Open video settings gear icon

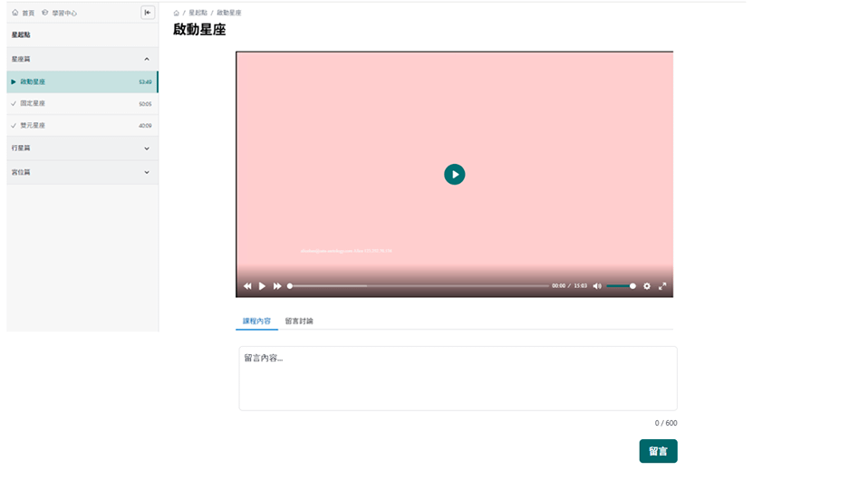[647, 286]
